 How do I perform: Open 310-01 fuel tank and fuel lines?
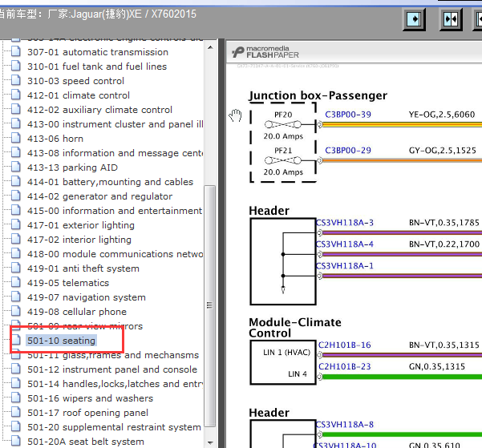(x=97, y=67)
